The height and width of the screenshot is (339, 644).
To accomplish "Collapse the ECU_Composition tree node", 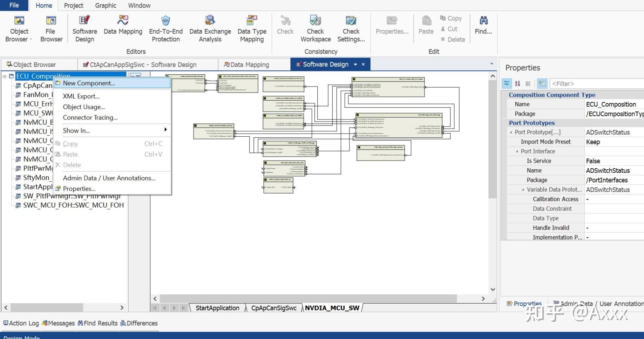I will pyautogui.click(x=5, y=76).
